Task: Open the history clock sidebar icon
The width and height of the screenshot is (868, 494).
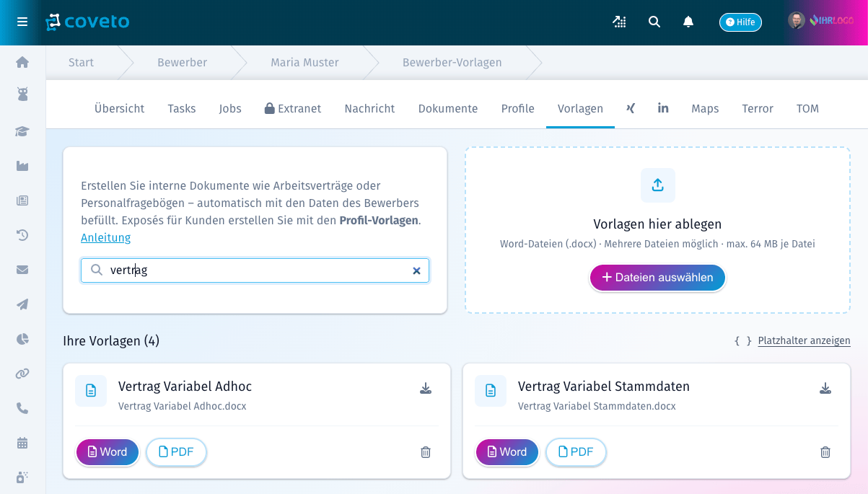Action: 22,235
